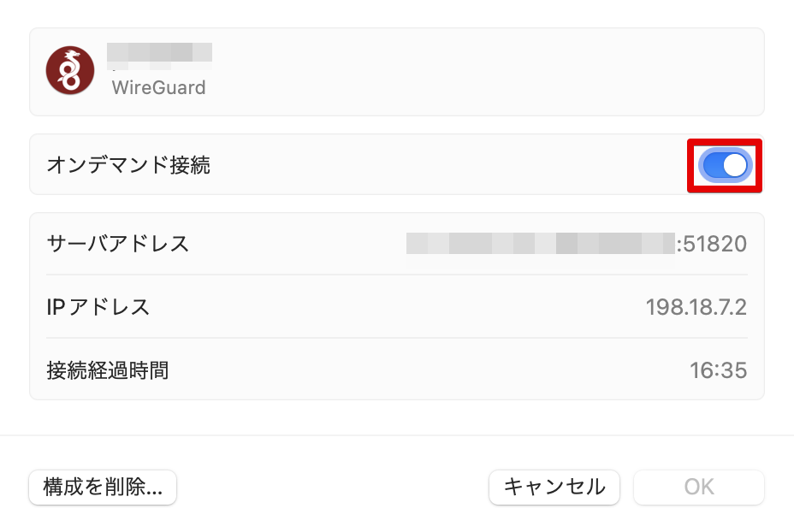Click the blurred VPN configuration name
Screen dimensions: 794x532
click(x=159, y=55)
